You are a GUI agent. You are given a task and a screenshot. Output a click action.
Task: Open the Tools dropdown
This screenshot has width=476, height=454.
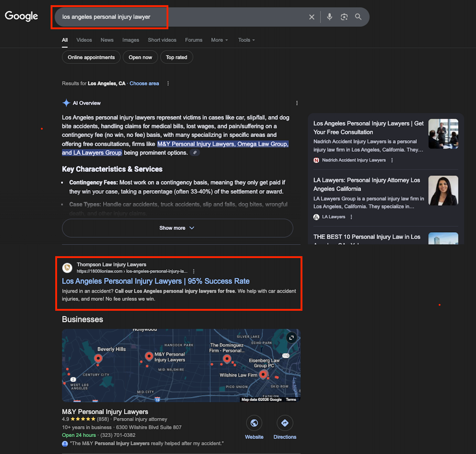(247, 40)
